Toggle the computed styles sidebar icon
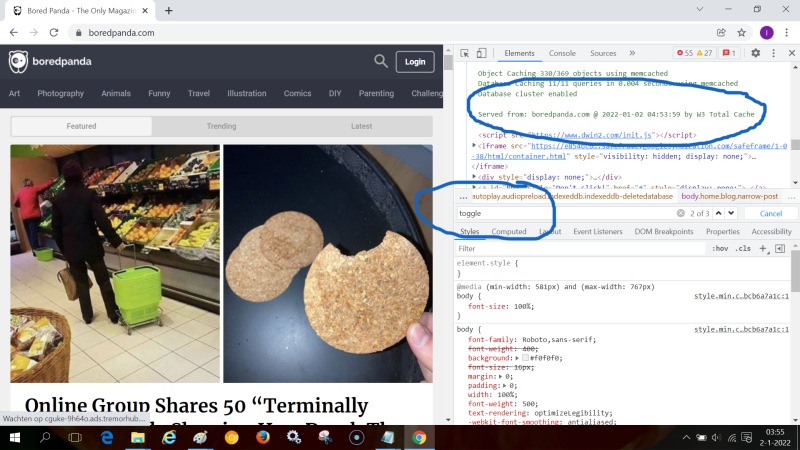The width and height of the screenshot is (800, 450). click(x=780, y=248)
